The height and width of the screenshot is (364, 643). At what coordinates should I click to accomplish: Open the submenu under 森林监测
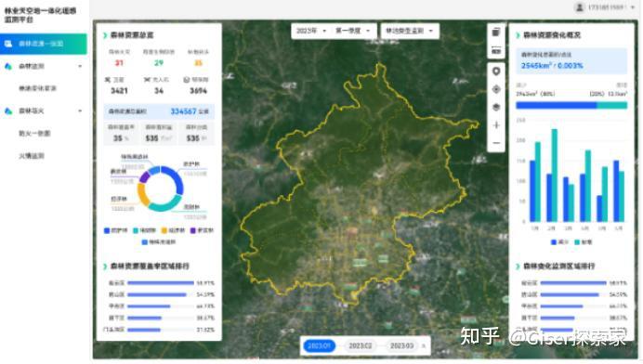[x=38, y=88]
